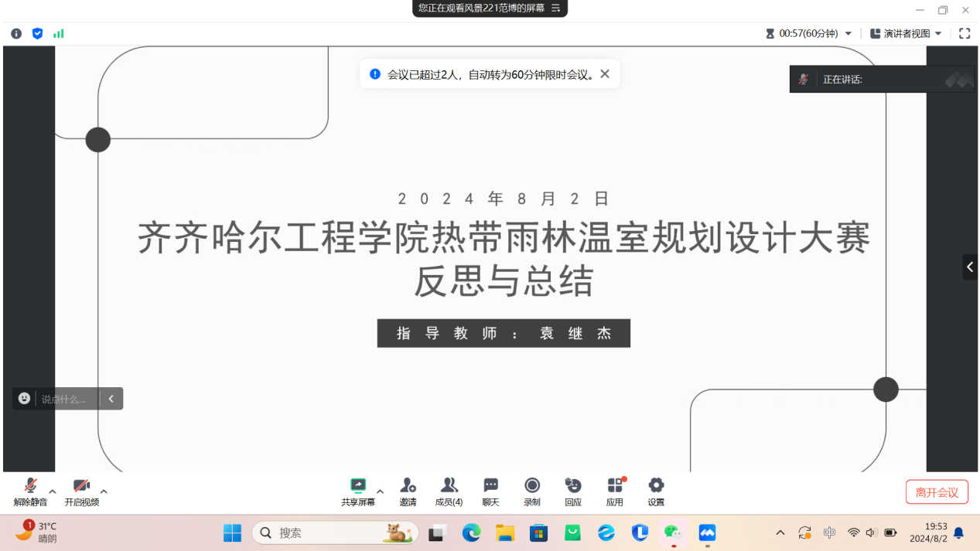980x551 pixels.
Task: Open 回应 reactions menu
Action: pyautogui.click(x=573, y=491)
